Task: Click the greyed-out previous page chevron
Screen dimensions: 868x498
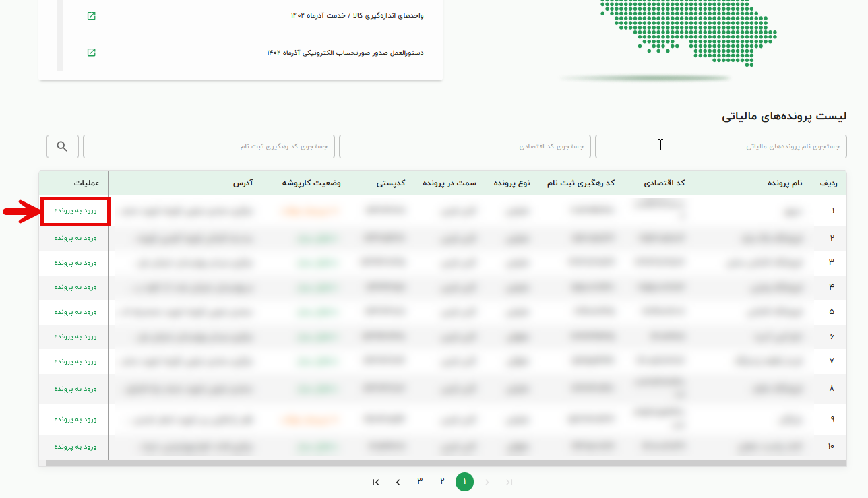Action: coord(487,482)
